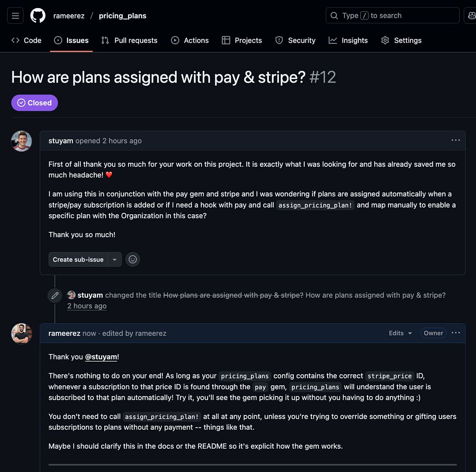Focus the Type / to search field
The image size is (476, 472).
click(393, 16)
